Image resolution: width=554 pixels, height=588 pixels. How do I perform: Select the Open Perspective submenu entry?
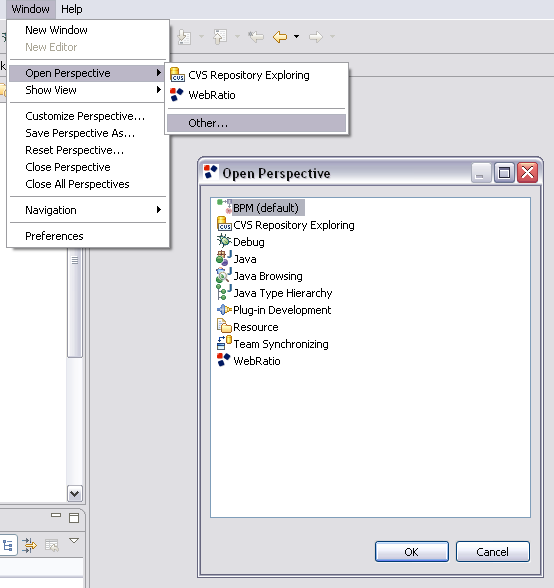click(88, 73)
